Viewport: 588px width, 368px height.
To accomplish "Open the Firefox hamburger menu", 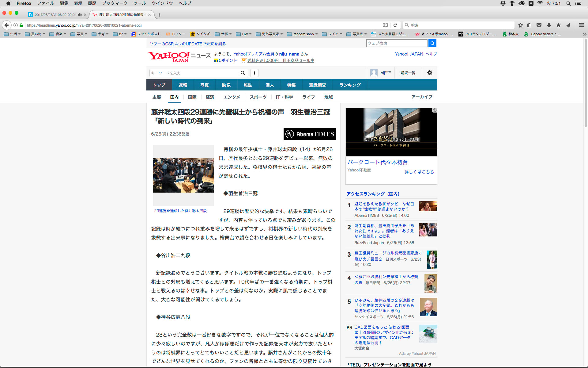I will pos(581,25).
